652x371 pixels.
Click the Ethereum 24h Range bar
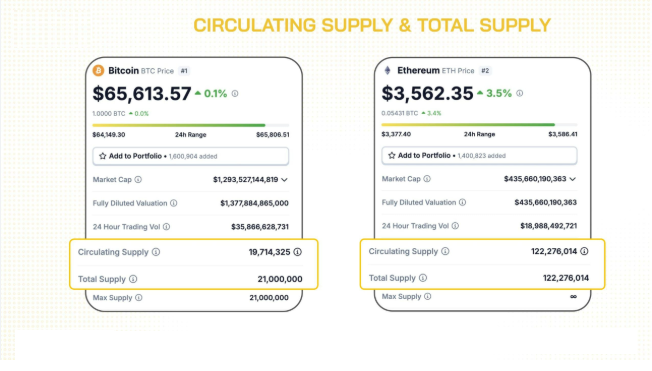(x=479, y=125)
